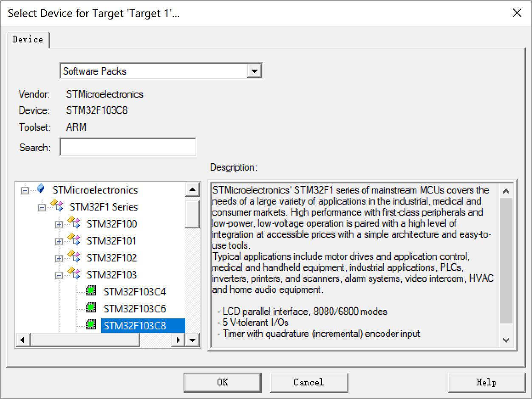
Task: Close the Select Device dialog window
Action: click(x=517, y=13)
